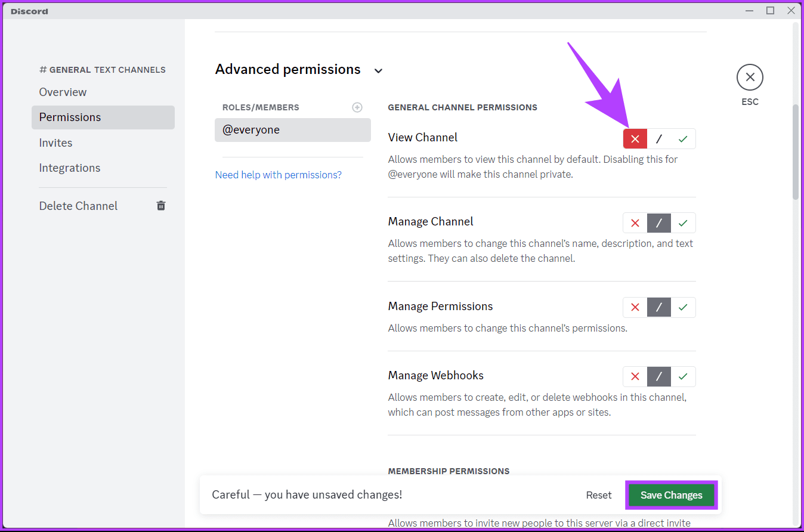Add a role using the plus icon
This screenshot has height=532, width=804.
click(357, 107)
